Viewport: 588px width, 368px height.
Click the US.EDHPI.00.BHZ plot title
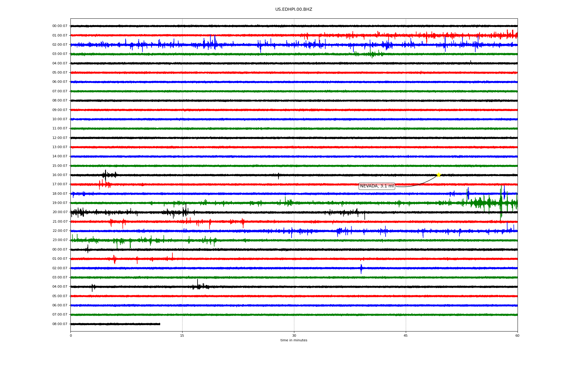pos(293,10)
